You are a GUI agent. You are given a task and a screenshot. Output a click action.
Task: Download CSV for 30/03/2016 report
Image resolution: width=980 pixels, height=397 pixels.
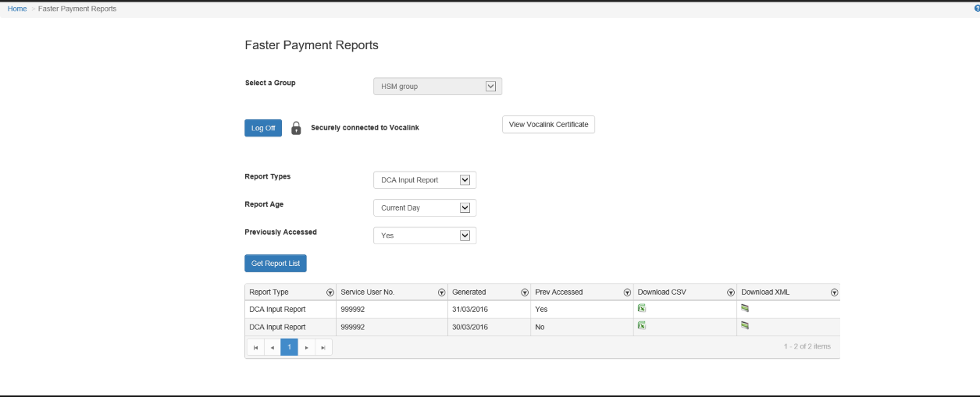coord(642,325)
